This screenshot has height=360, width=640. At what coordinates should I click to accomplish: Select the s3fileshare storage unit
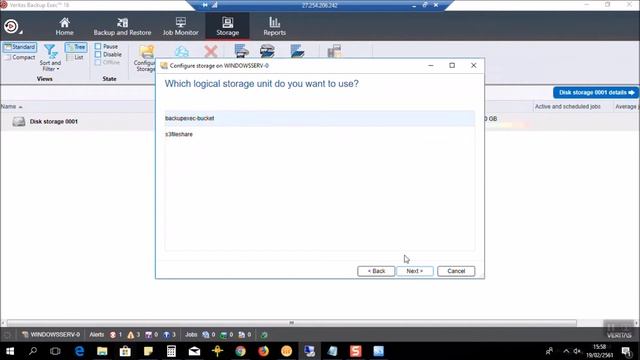click(320, 134)
